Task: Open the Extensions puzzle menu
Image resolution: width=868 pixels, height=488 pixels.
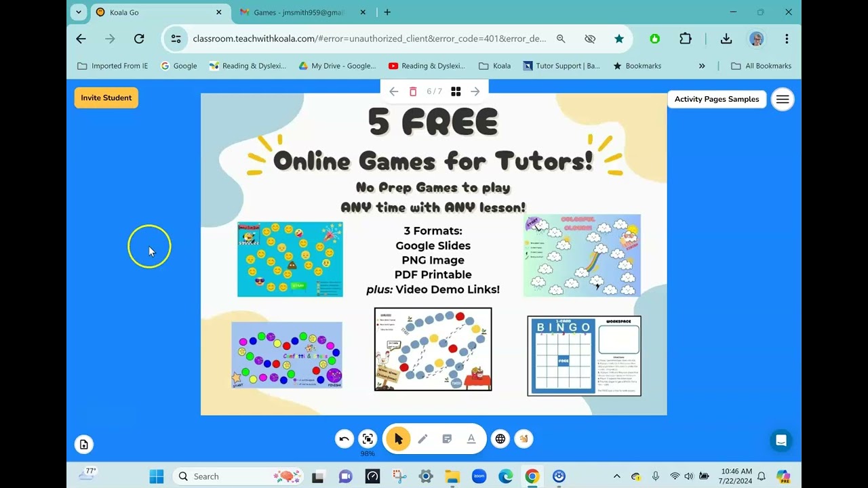Action: point(686,39)
